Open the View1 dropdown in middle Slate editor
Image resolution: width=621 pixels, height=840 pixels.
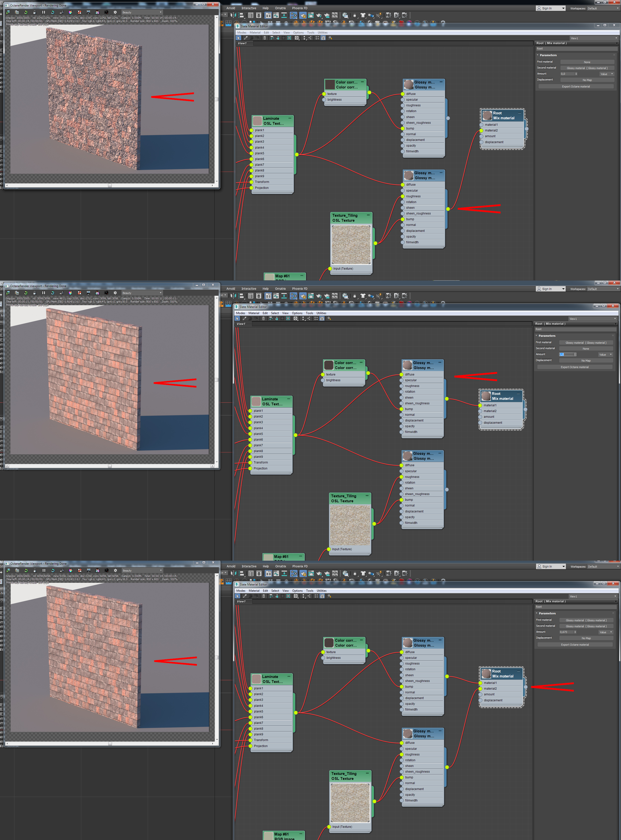click(593, 319)
